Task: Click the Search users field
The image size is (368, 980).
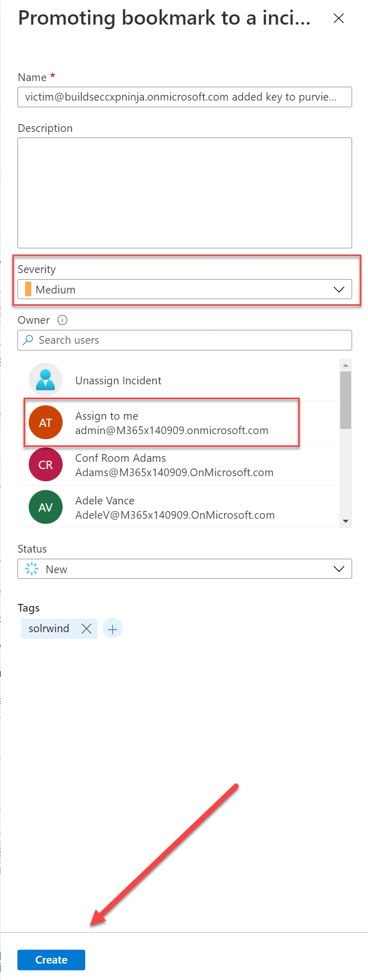Action: [x=190, y=340]
